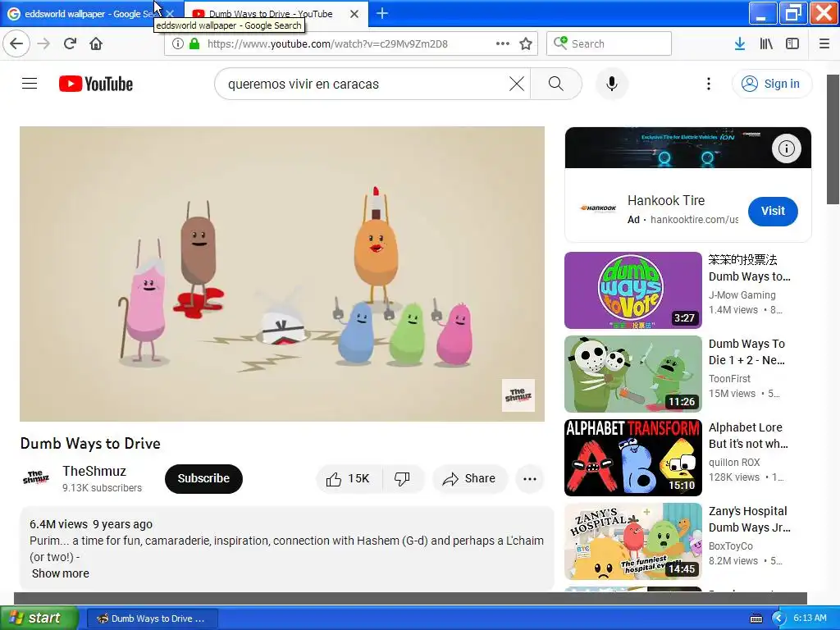Play the video in the player

point(282,274)
